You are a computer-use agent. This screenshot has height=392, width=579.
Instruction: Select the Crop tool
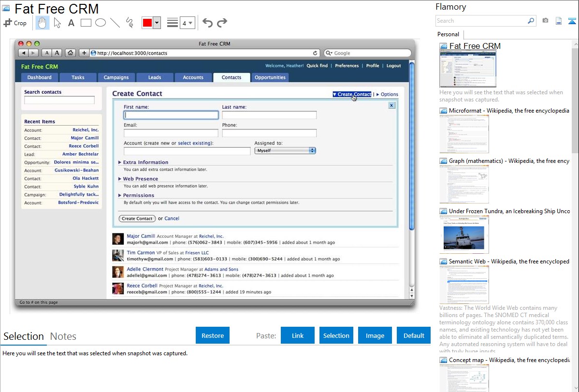(x=15, y=23)
